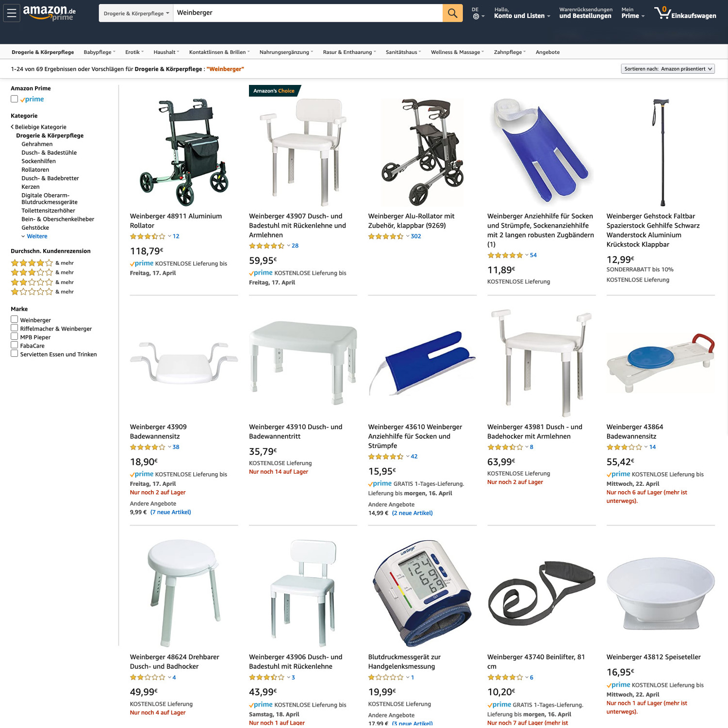
Task: Open the Drogerie & Körperpflege search category dropdown
Action: (136, 13)
